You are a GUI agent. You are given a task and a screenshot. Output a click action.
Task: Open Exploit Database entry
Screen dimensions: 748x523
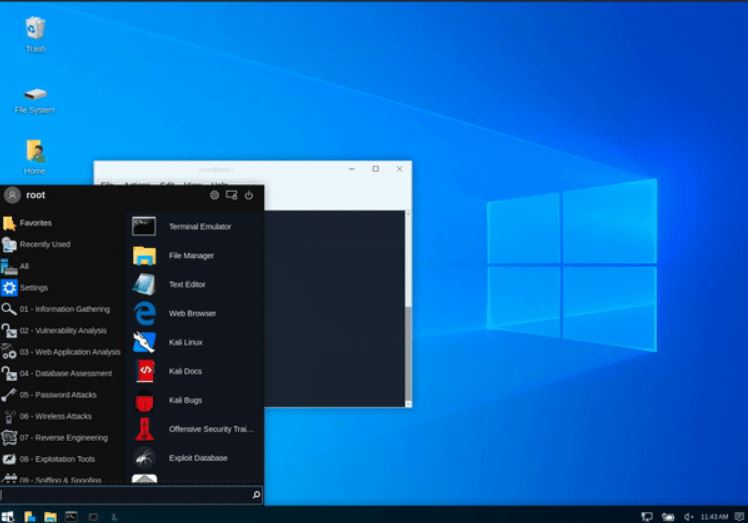click(193, 458)
